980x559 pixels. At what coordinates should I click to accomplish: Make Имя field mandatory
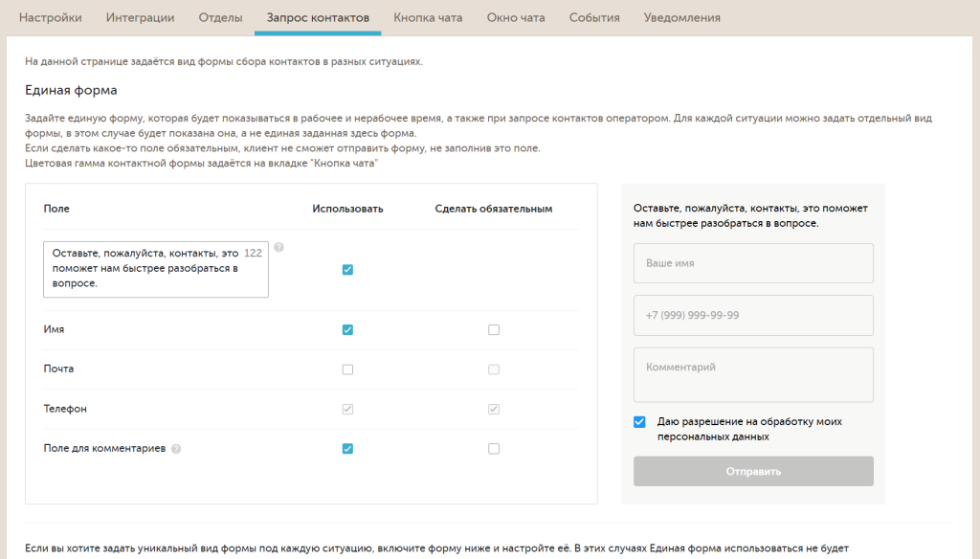(494, 329)
